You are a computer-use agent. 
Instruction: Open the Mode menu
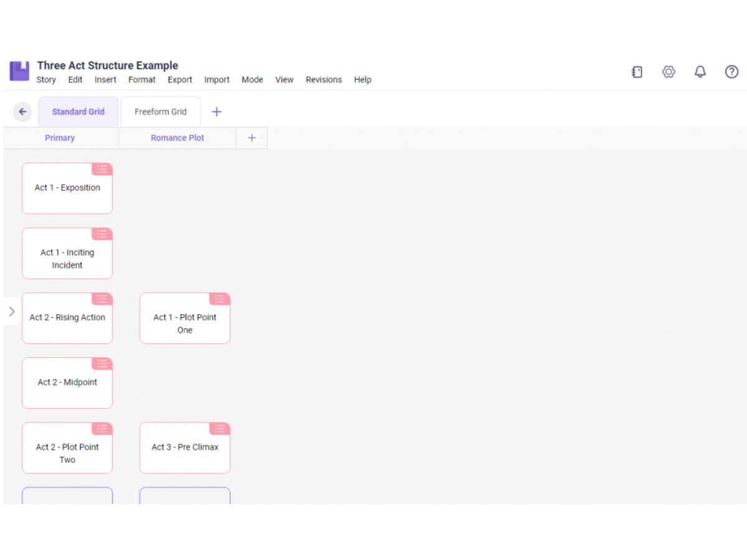point(252,80)
